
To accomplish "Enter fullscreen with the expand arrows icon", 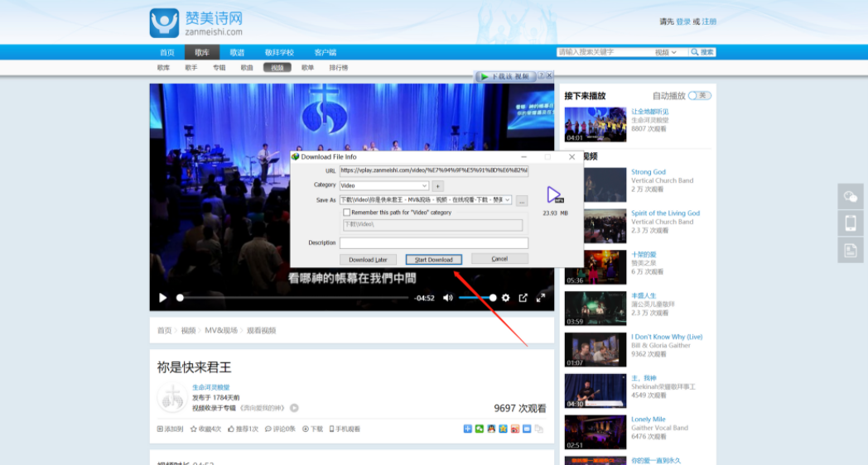I will [x=541, y=298].
